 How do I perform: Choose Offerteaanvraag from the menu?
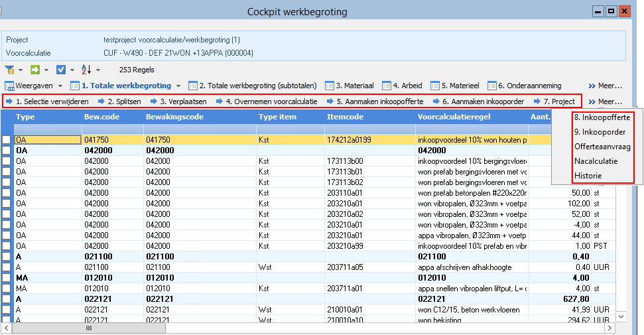pos(602,147)
